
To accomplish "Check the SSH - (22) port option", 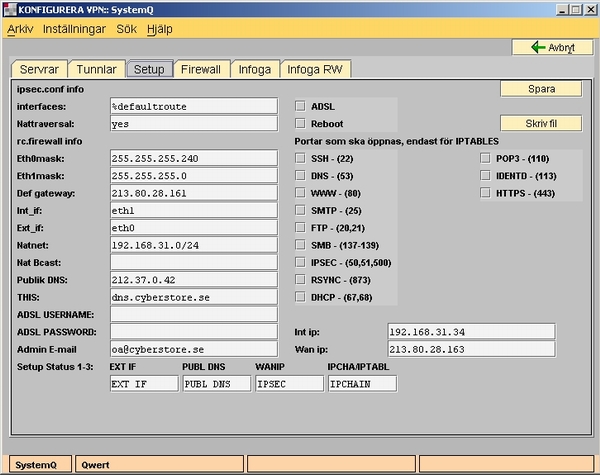I will (x=301, y=158).
